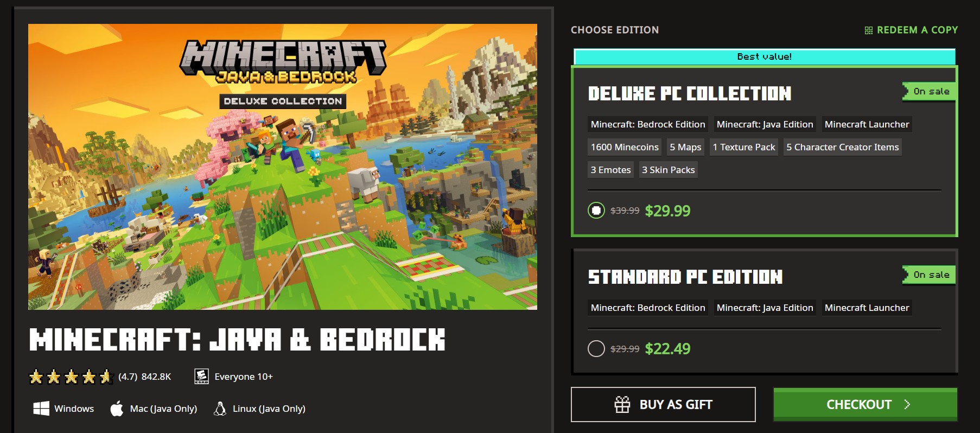Click the Windows platform logo
This screenshot has height=433, width=980.
click(41, 409)
